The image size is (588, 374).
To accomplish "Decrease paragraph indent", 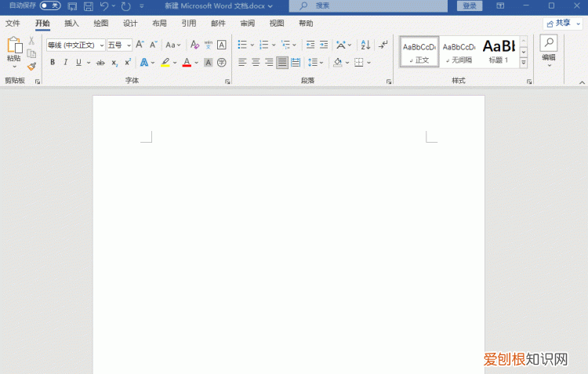I will (x=310, y=45).
